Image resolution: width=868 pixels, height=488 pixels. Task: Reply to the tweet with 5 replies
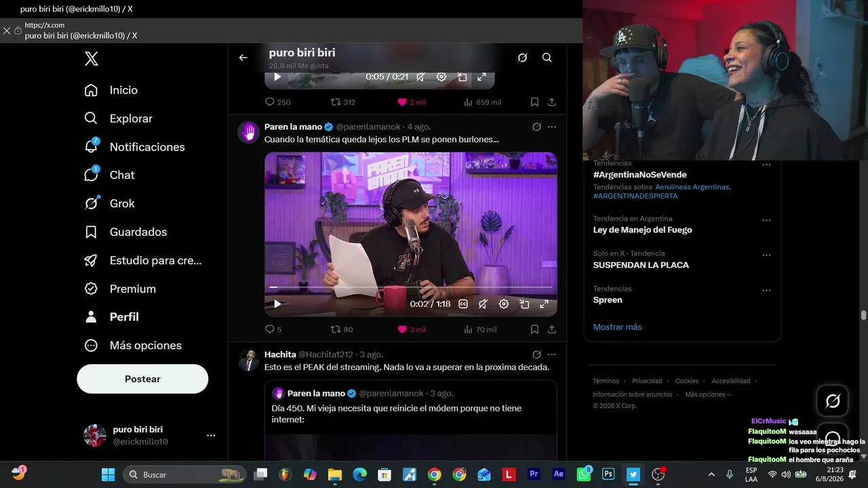(x=273, y=329)
